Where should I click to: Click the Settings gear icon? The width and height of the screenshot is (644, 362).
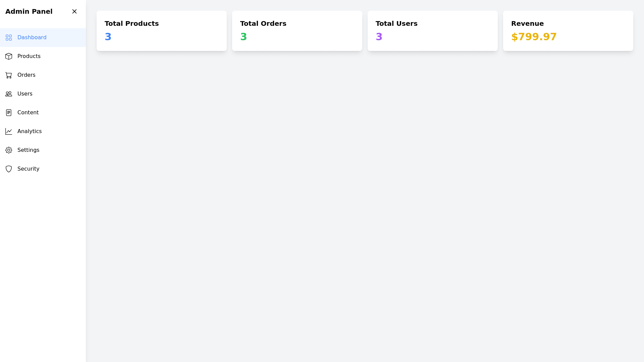pos(9,150)
